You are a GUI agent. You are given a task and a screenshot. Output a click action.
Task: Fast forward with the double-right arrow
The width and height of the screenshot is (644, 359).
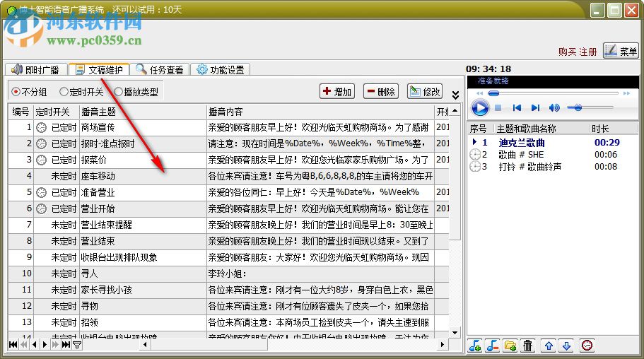[x=626, y=93]
